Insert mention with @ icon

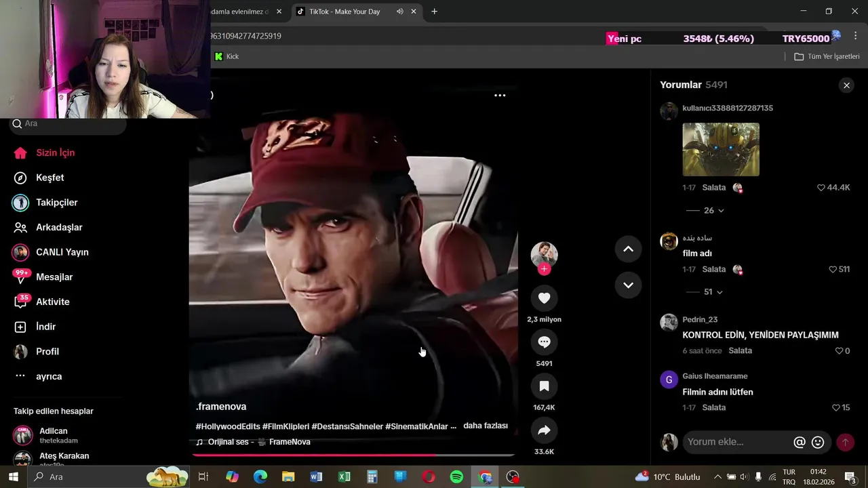point(800,442)
